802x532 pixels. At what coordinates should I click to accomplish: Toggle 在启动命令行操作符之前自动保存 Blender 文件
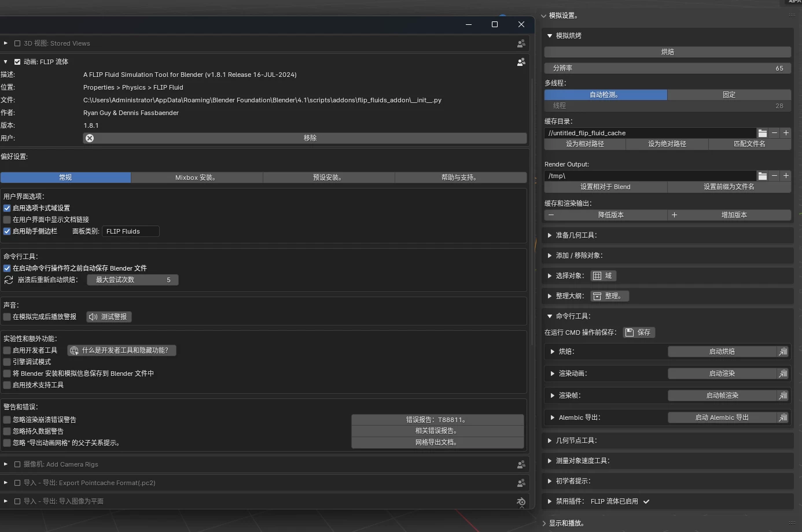(x=7, y=268)
